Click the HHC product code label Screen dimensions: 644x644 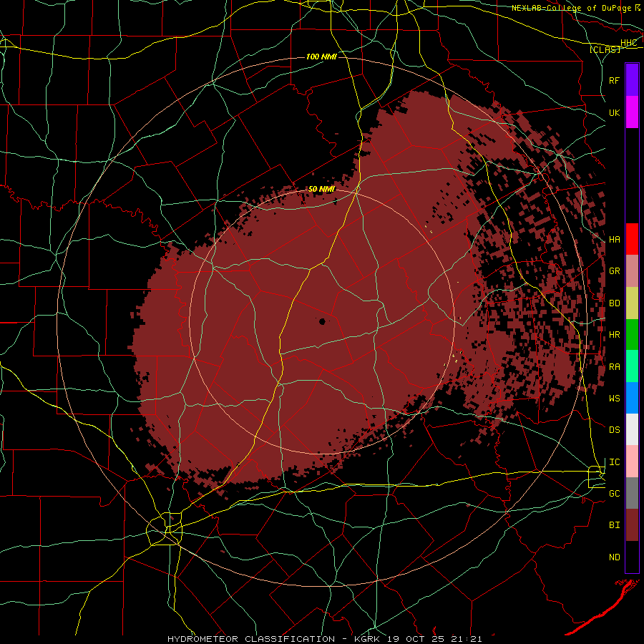pos(628,43)
